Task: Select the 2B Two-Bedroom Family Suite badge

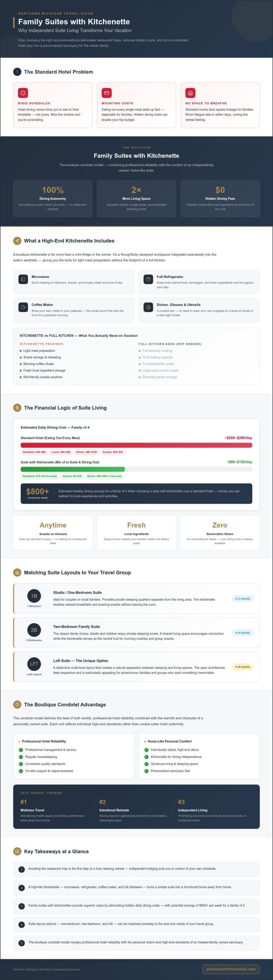Action: coord(34,630)
